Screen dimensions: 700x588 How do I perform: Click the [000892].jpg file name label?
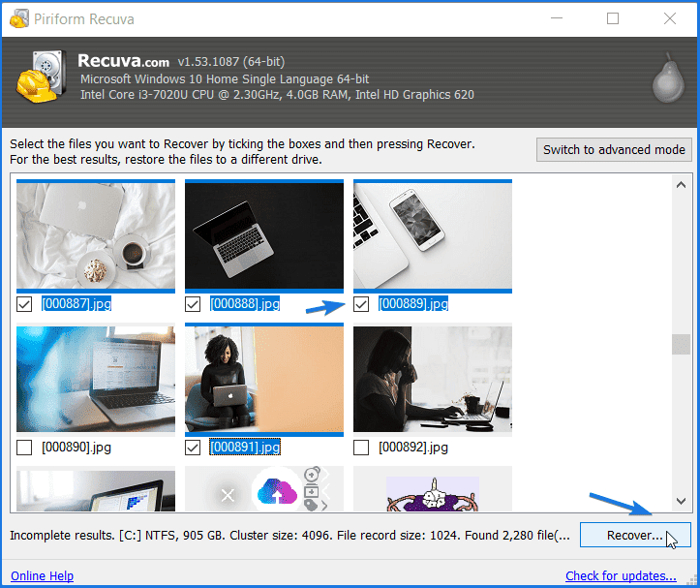point(413,448)
